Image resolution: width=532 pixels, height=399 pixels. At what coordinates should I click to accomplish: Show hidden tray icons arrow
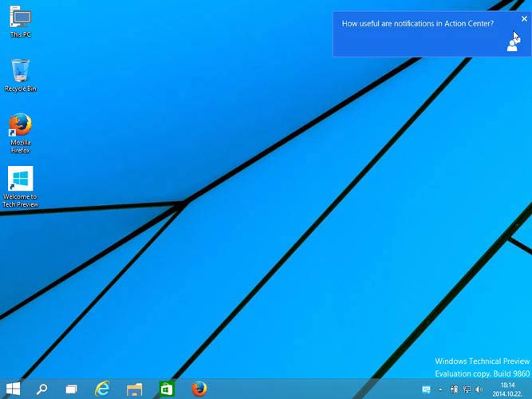[440, 390]
